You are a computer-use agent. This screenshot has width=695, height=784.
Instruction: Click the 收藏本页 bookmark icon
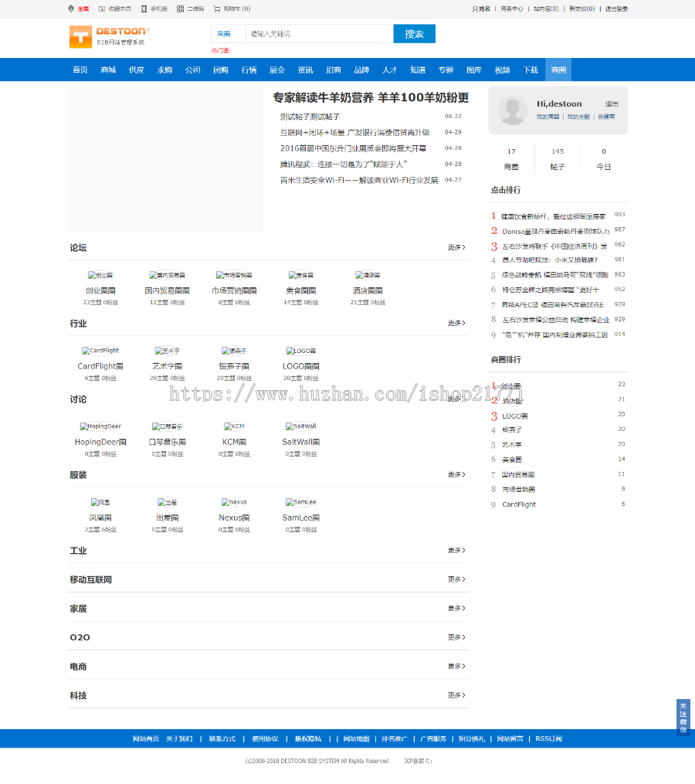(x=102, y=8)
